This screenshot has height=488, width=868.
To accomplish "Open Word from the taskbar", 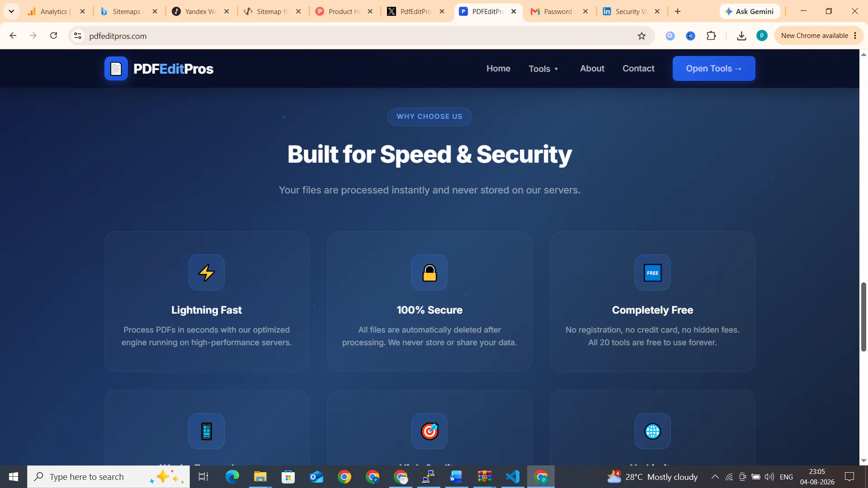I will [x=456, y=477].
